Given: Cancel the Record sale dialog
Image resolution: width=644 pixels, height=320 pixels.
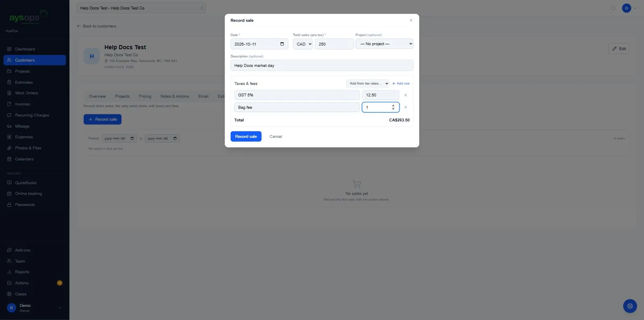Looking at the screenshot, I should click(x=276, y=137).
